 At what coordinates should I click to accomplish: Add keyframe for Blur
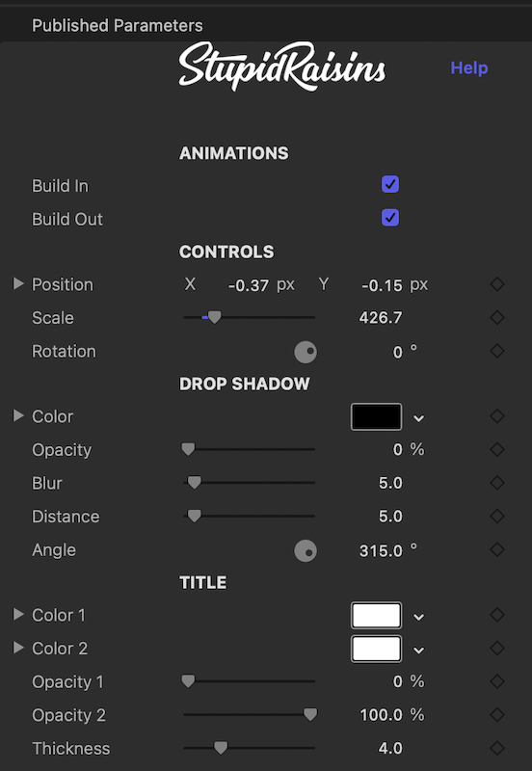[x=497, y=483]
